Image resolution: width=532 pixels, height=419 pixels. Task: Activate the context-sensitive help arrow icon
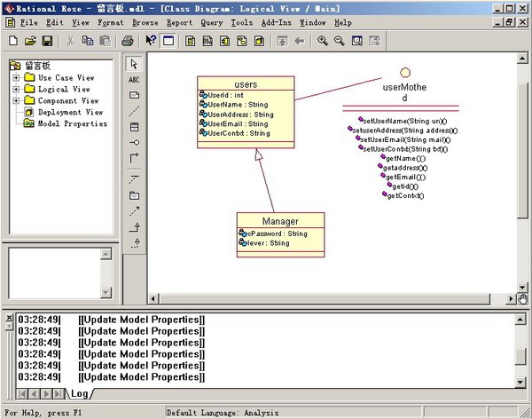pos(151,41)
